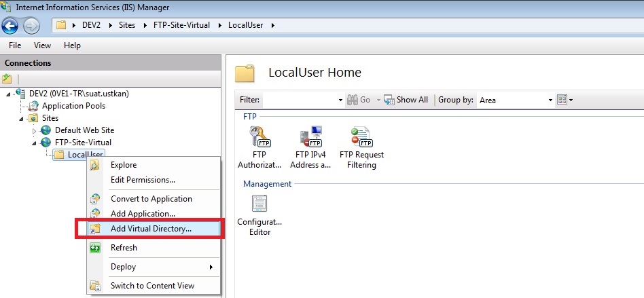Open the Configuration Editor feature icon
644x298 pixels.
(x=260, y=204)
